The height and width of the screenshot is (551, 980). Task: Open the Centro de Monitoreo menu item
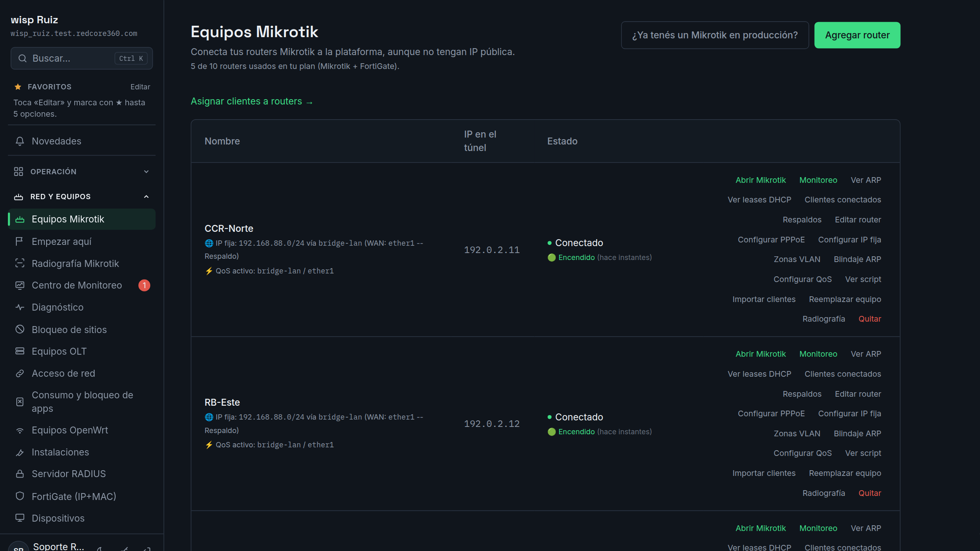(x=82, y=285)
